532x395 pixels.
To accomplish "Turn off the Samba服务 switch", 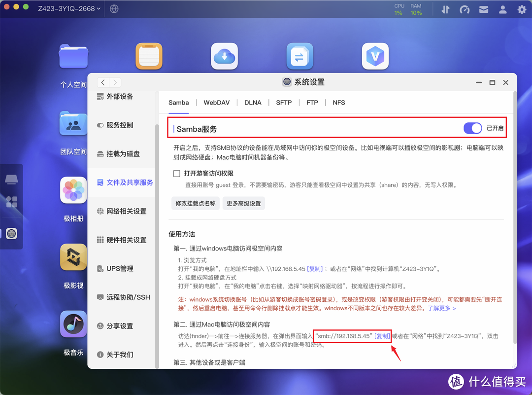I will (472, 128).
